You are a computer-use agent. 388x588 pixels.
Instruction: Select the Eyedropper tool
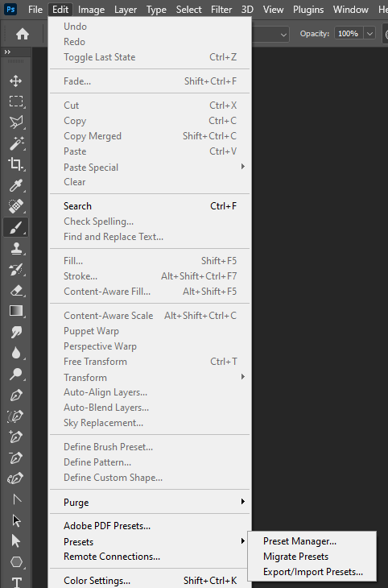pos(16,185)
